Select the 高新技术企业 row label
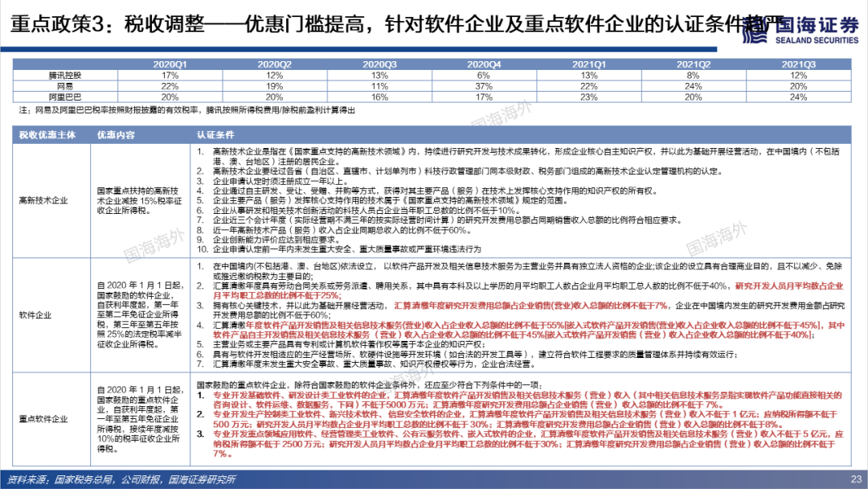Screen dimensions: 868x489 pos(43,200)
